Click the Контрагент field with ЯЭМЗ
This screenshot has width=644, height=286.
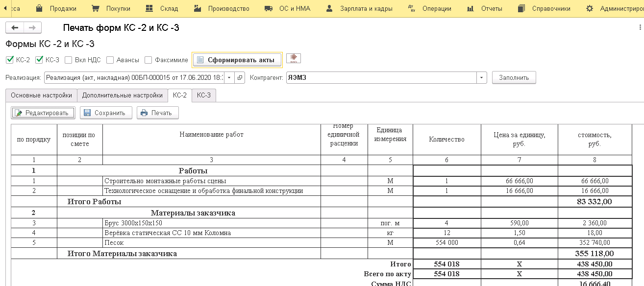(382, 77)
